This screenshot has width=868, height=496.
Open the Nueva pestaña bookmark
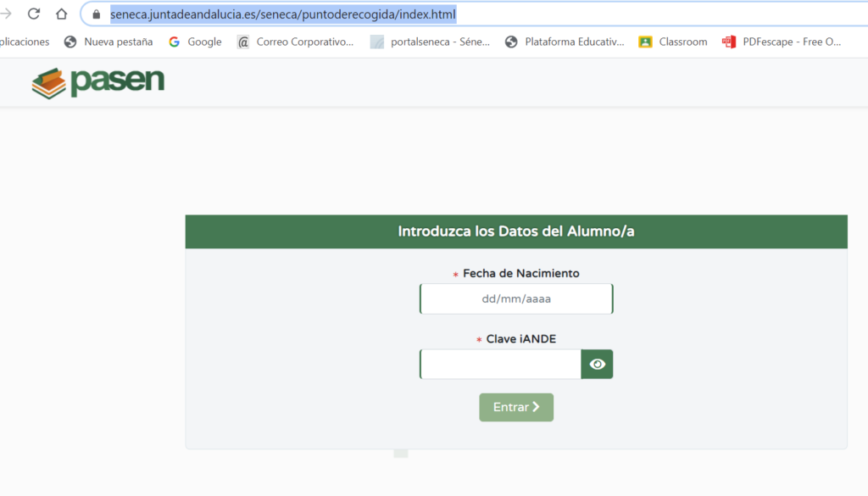pyautogui.click(x=108, y=42)
